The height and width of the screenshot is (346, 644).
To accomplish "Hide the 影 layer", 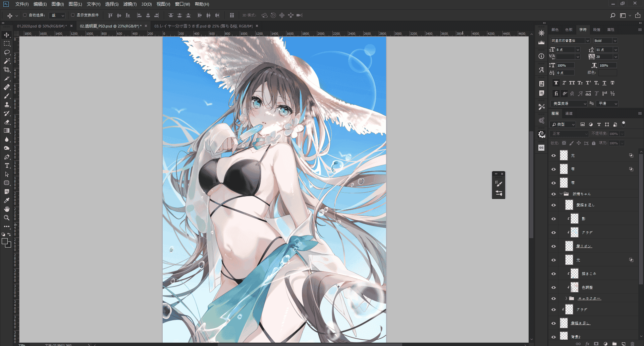I will pos(553,219).
